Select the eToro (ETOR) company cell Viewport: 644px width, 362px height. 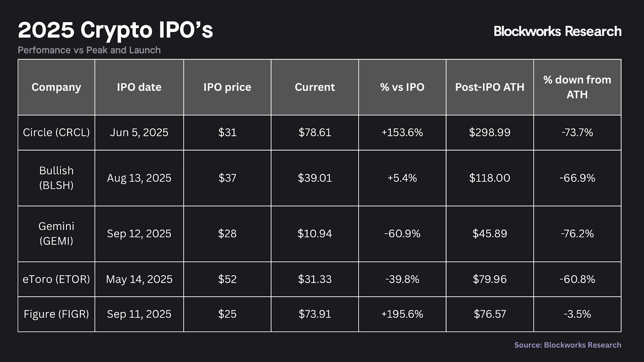(x=56, y=279)
